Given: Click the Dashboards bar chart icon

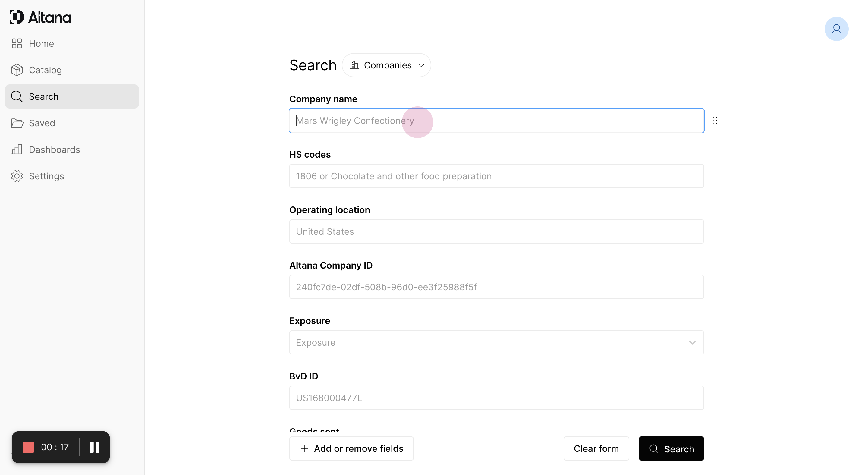Looking at the screenshot, I should point(17,149).
